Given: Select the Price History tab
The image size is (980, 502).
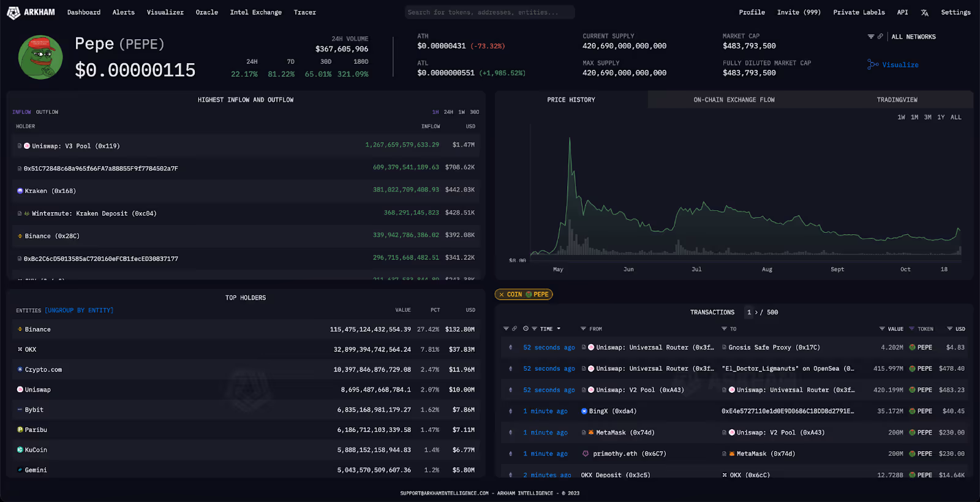Looking at the screenshot, I should [571, 99].
